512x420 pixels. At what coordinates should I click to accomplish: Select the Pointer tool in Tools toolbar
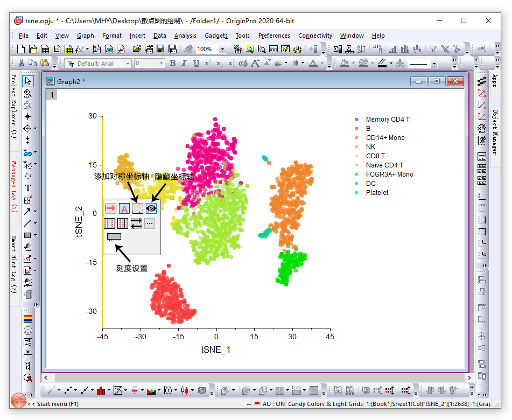(28, 81)
